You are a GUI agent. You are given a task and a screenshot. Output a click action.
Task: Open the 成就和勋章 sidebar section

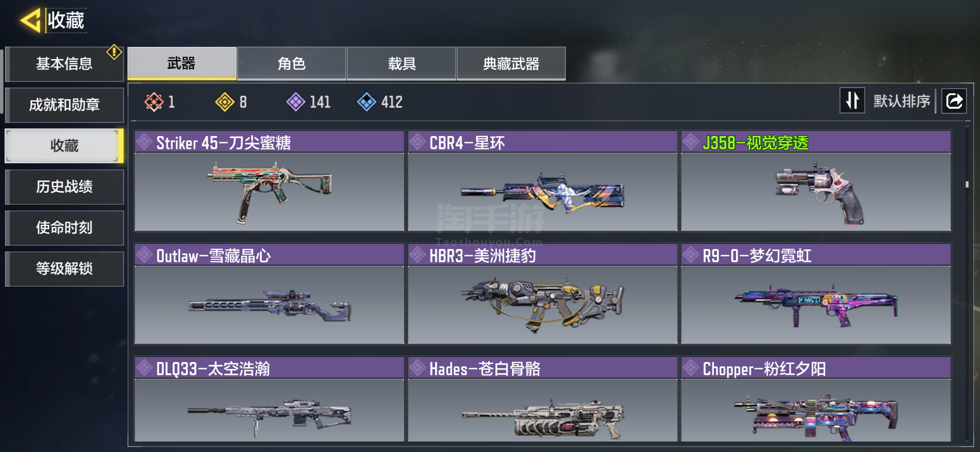pyautogui.click(x=64, y=105)
